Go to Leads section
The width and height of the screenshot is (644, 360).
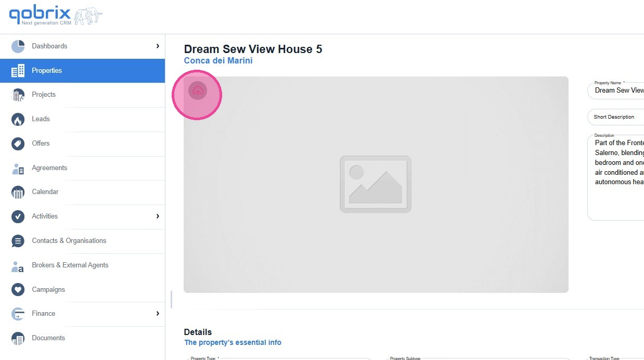click(x=82, y=119)
